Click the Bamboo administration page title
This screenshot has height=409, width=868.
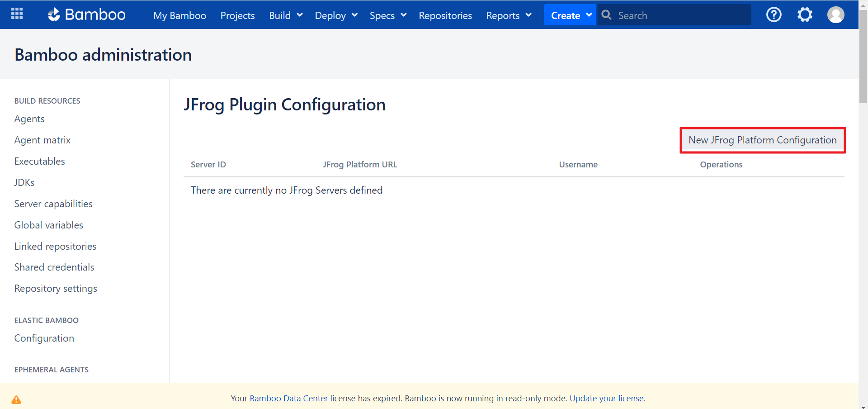pos(103,55)
